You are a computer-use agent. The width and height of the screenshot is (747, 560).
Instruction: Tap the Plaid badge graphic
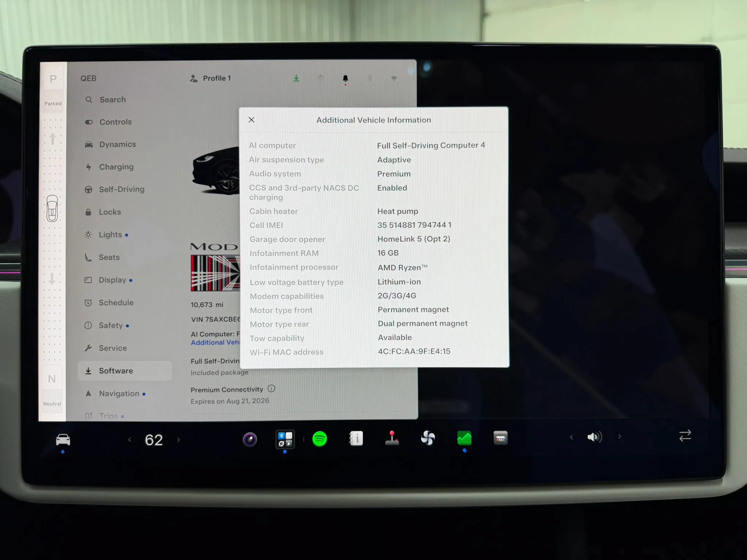click(215, 273)
